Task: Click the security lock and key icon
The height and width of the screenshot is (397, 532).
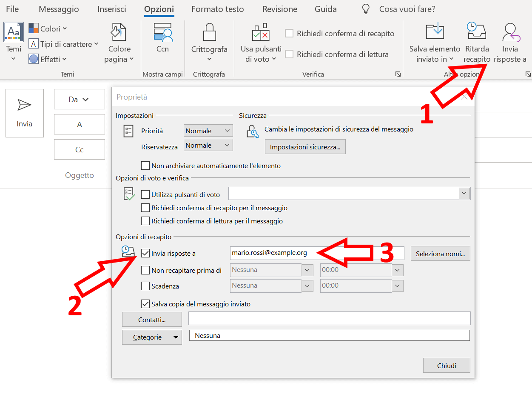Action: coord(253,131)
